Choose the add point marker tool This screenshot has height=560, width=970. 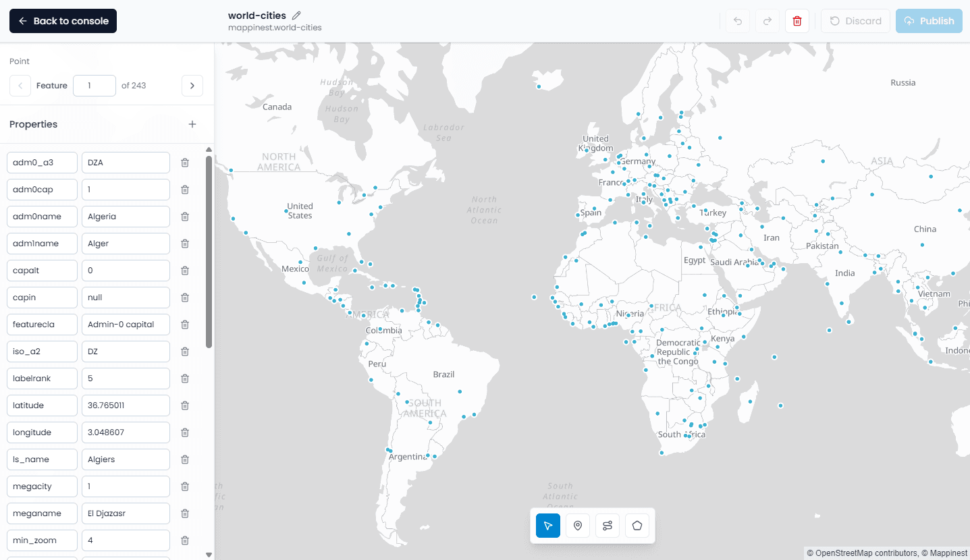tap(578, 526)
